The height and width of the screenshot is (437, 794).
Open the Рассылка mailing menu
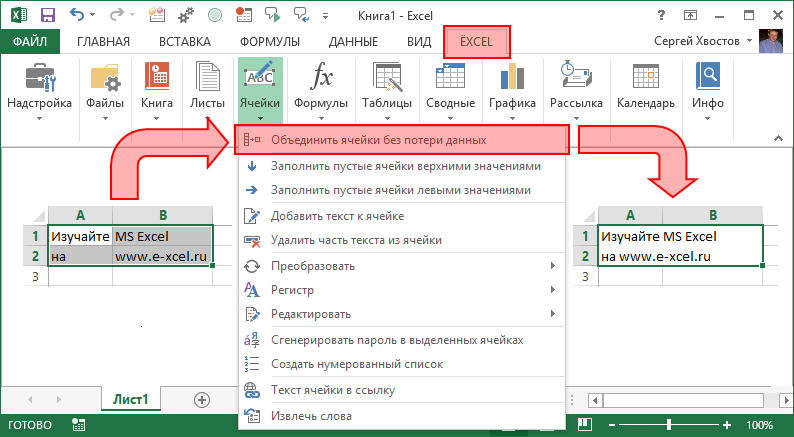[576, 91]
